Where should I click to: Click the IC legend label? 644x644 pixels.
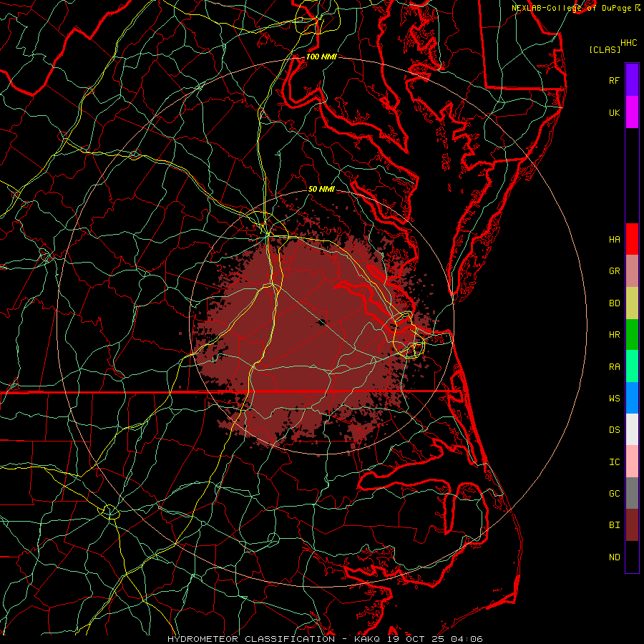pyautogui.click(x=615, y=462)
